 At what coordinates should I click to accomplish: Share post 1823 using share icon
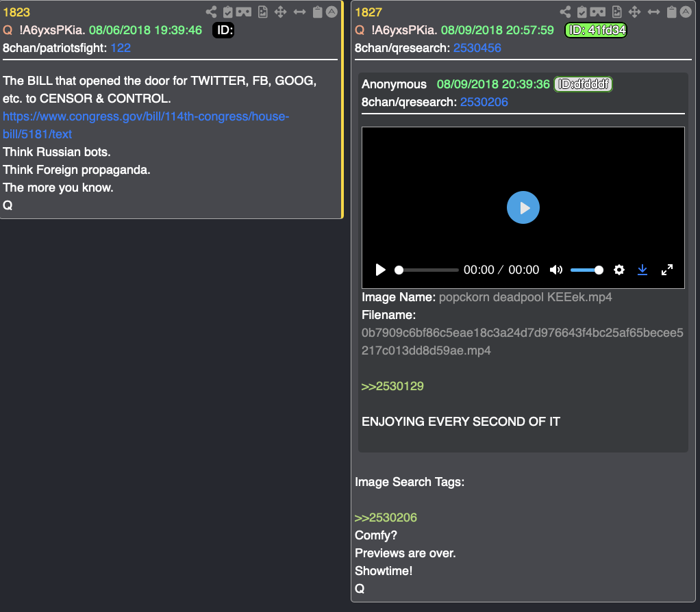(211, 12)
